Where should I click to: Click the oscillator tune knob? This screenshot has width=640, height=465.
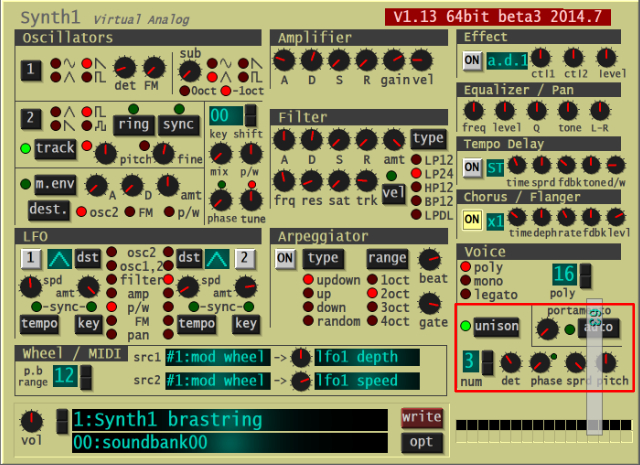pos(251,200)
